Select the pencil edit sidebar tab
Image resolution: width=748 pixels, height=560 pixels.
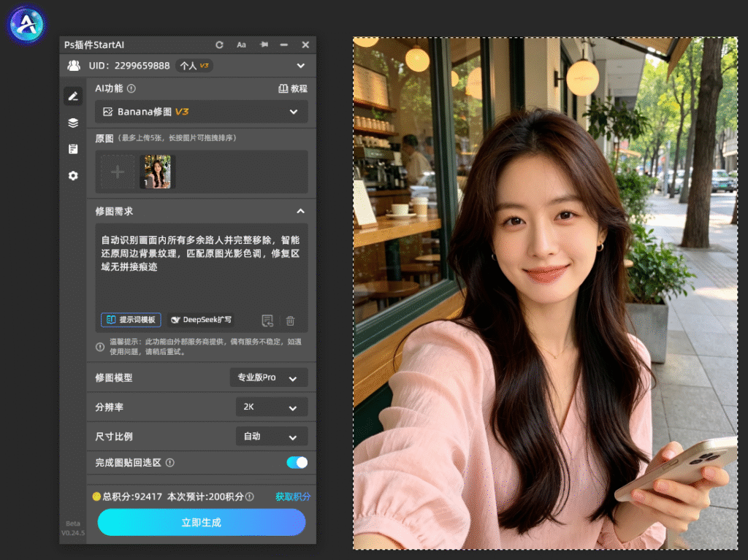[73, 96]
